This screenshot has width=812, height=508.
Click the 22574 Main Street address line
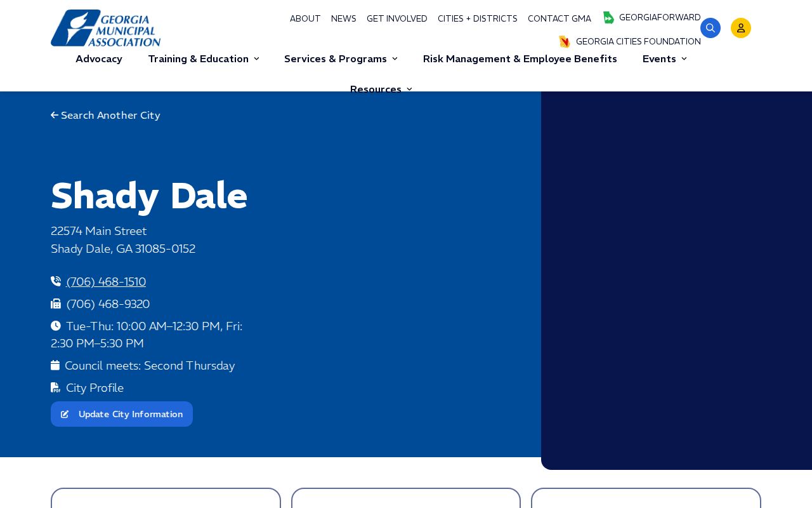point(99,231)
